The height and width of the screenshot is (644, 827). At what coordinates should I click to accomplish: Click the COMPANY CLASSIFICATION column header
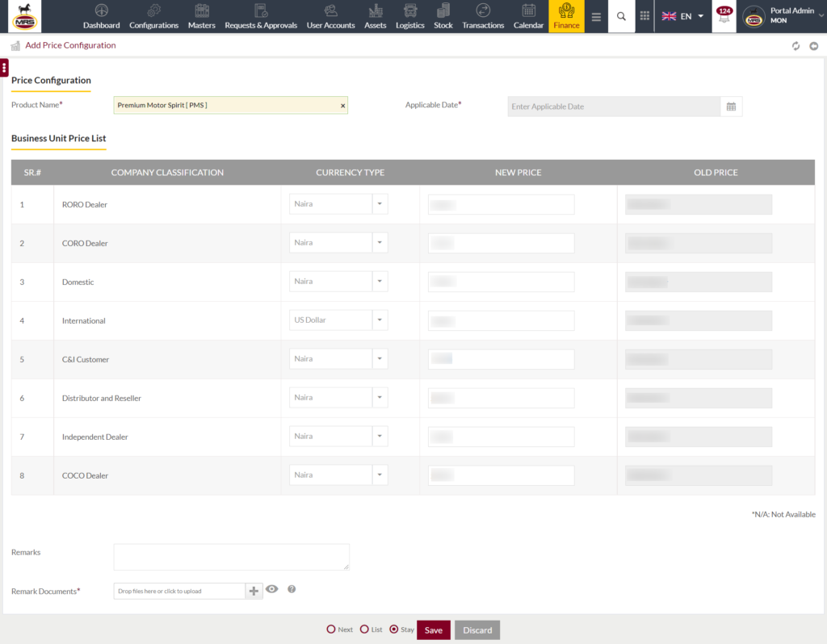coord(167,173)
